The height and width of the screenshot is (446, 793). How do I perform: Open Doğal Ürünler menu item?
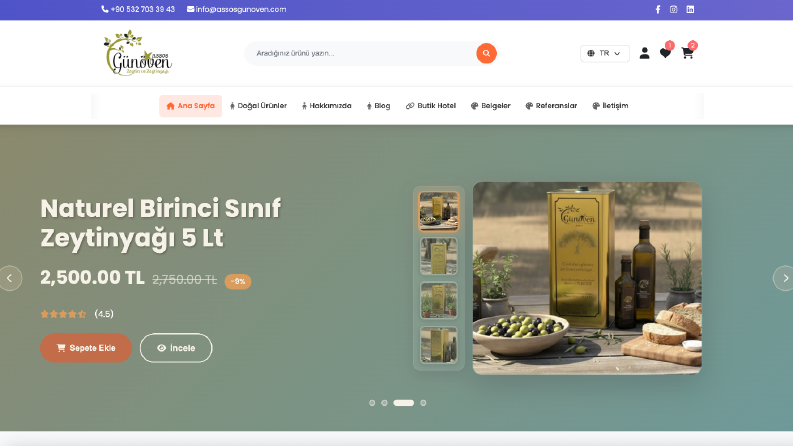(x=258, y=106)
